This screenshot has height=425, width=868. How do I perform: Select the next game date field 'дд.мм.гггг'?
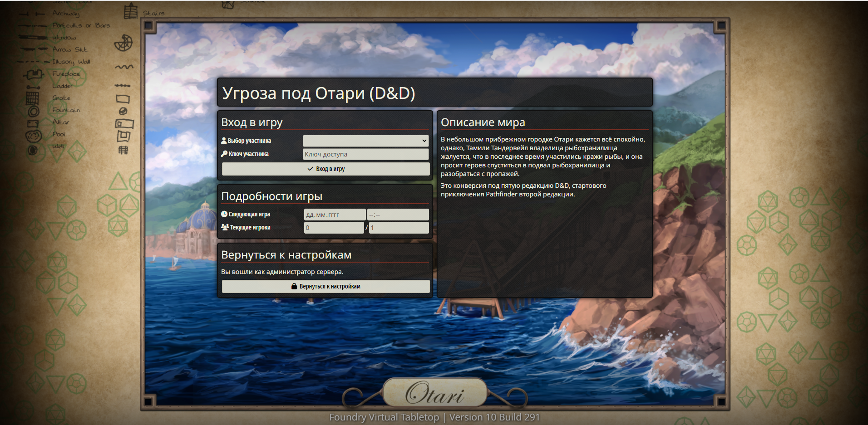pyautogui.click(x=335, y=215)
